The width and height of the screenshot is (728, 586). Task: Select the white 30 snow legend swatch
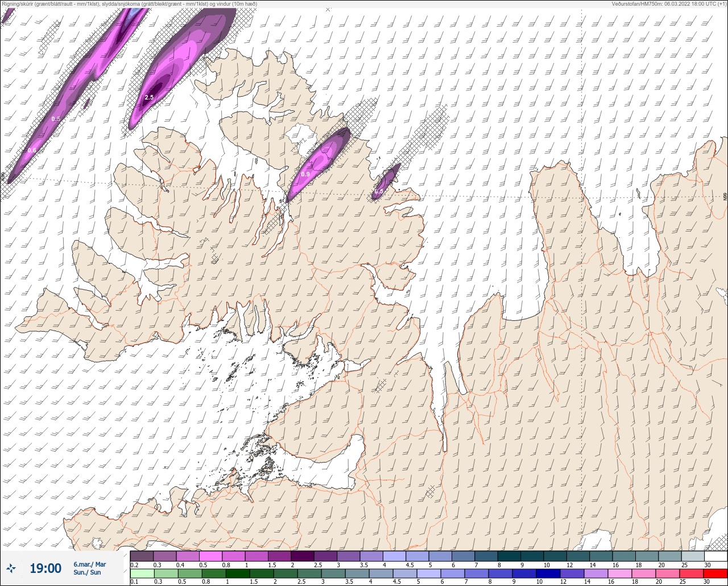pos(715,556)
